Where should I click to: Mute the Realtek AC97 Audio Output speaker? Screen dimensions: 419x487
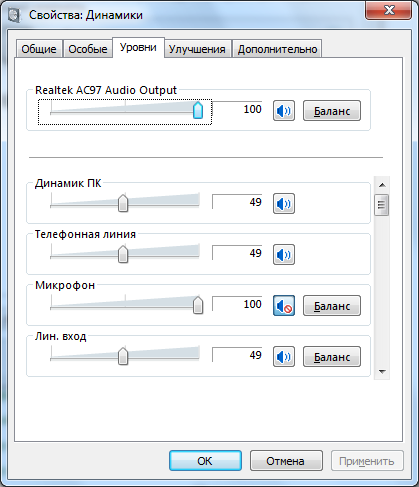(284, 111)
